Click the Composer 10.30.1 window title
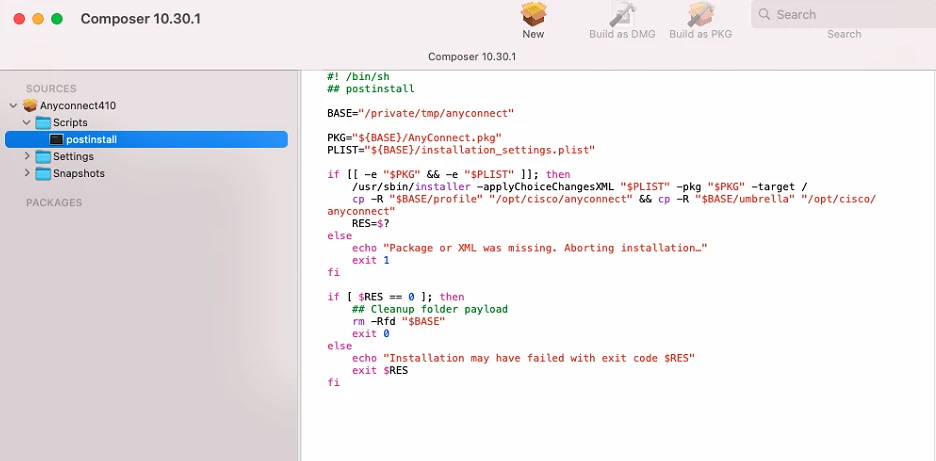The height and width of the screenshot is (461, 936). coord(140,19)
